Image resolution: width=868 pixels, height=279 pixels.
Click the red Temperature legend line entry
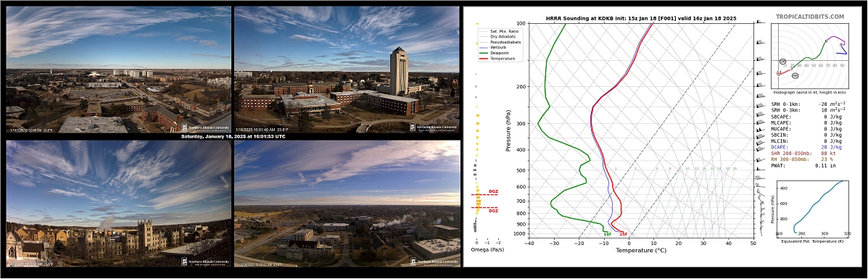click(x=497, y=58)
